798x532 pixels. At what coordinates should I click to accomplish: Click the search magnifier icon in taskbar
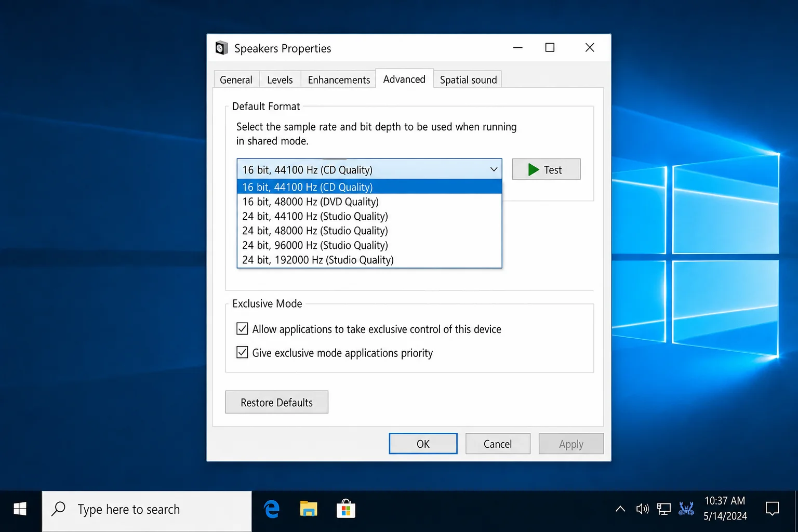[59, 509]
